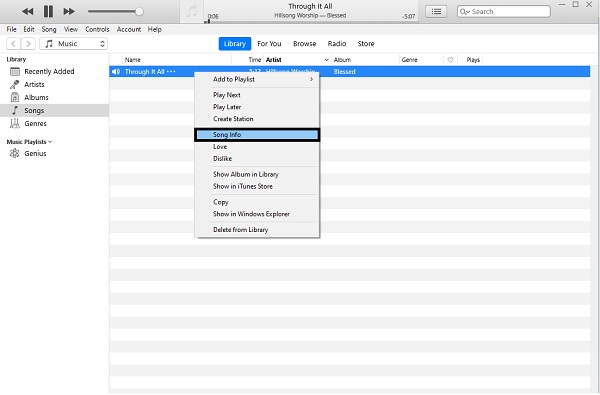Select Artists in the sidebar
The width and height of the screenshot is (600, 395).
54,84
